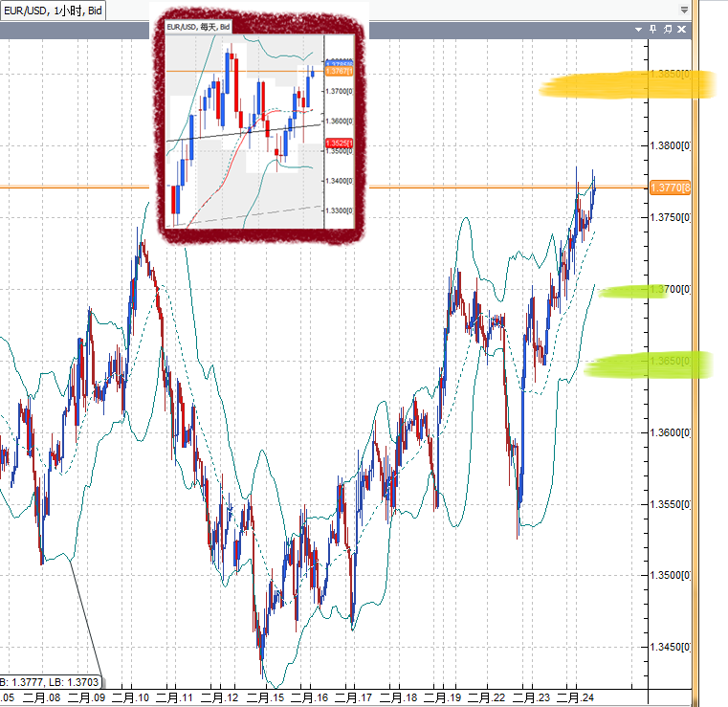Click the orange 1.3770 current price label
This screenshot has width=728, height=707.
point(670,188)
